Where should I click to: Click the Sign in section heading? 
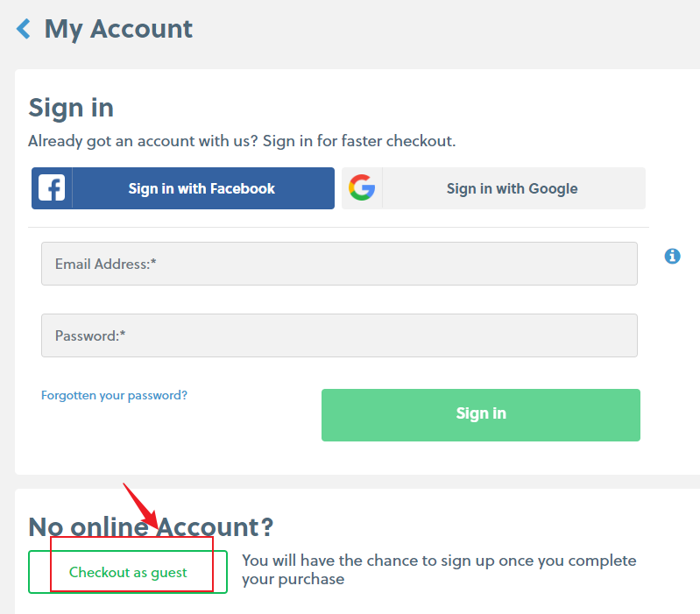coord(71,108)
